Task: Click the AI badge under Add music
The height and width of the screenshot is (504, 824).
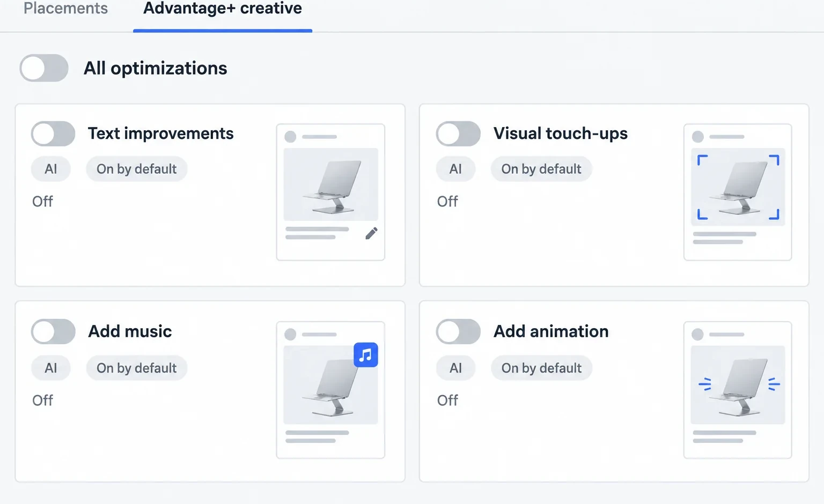Action: (x=51, y=368)
